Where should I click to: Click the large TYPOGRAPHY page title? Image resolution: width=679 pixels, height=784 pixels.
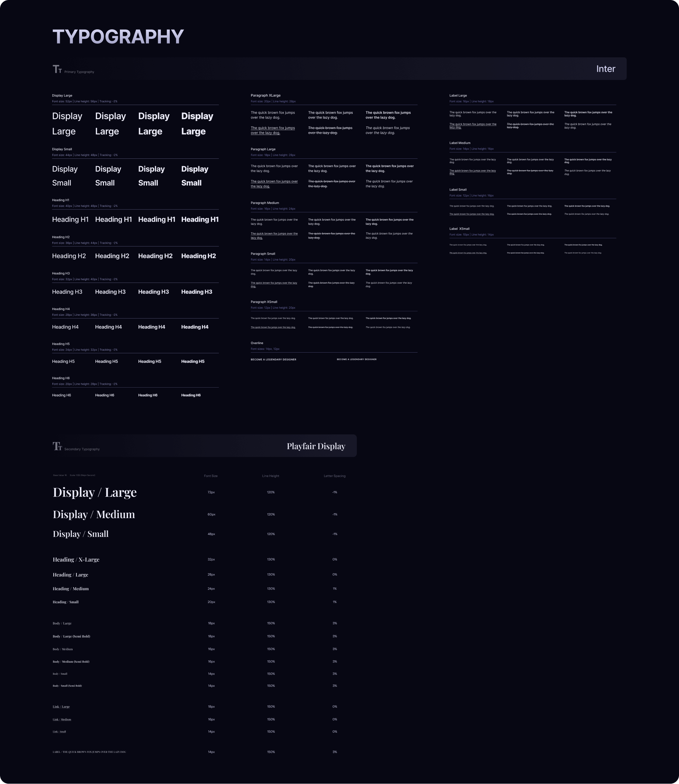tap(118, 37)
